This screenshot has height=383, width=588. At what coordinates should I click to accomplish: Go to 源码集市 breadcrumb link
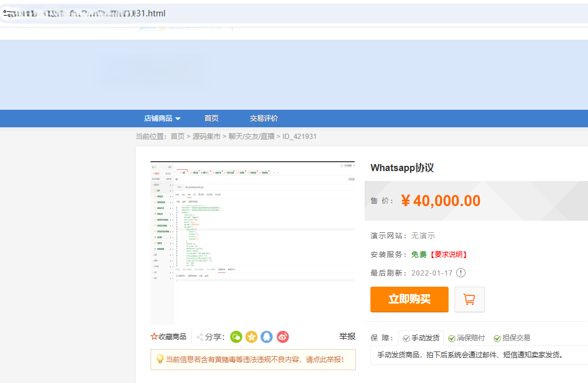click(206, 137)
